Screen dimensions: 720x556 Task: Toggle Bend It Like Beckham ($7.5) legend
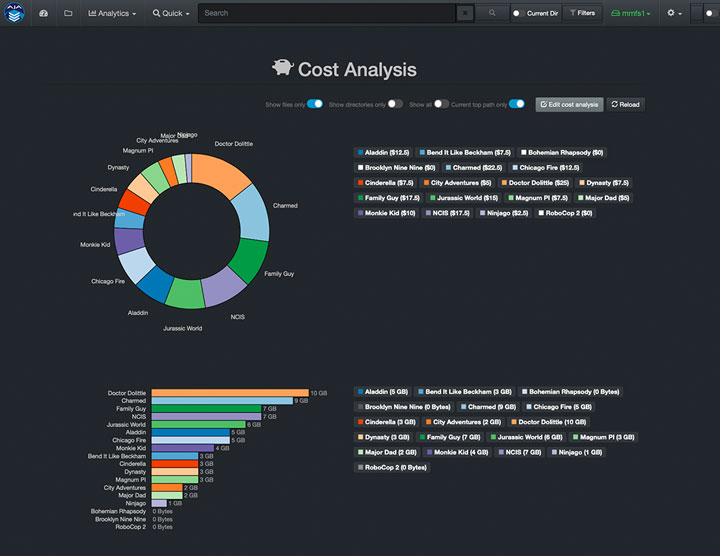pos(464,153)
